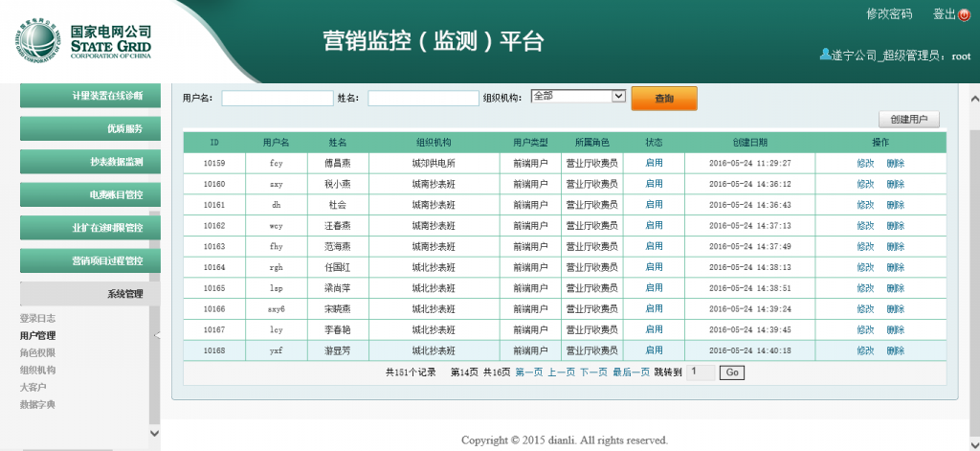Open 优质服务 menu
The image size is (980, 451).
click(x=90, y=128)
